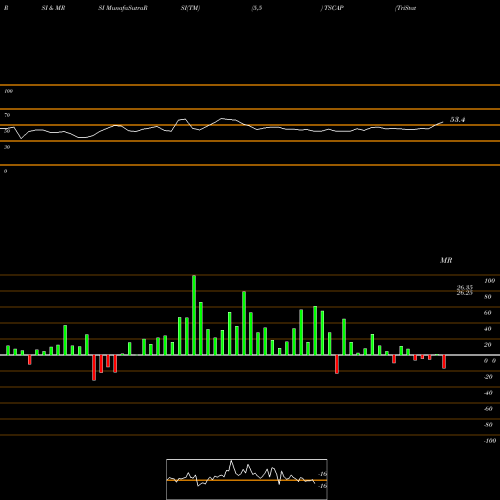Click the 30 level label on RSI scale
This screenshot has width=500, height=500.
click(x=7, y=147)
